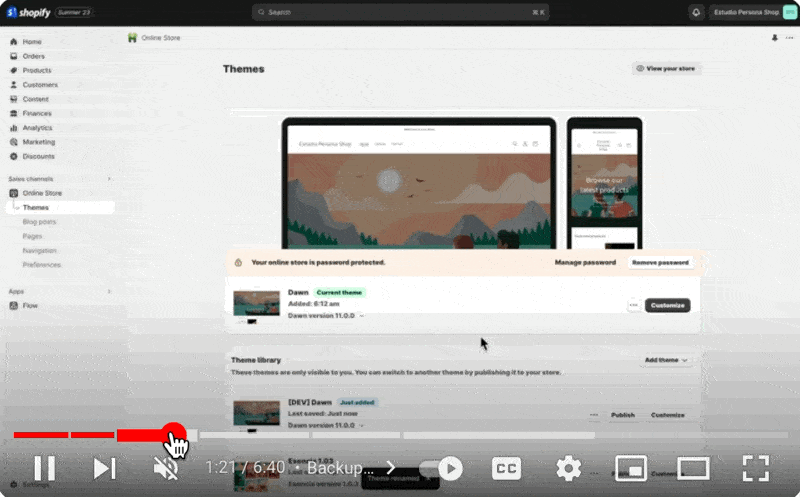Open Preferences under Online Store
Screen dimensions: 800x497
click(41, 265)
